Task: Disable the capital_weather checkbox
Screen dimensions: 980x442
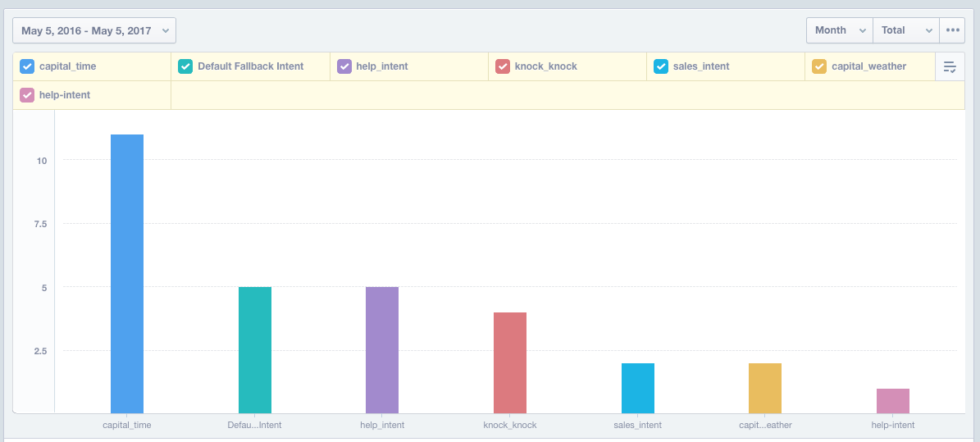Action: coord(818,66)
